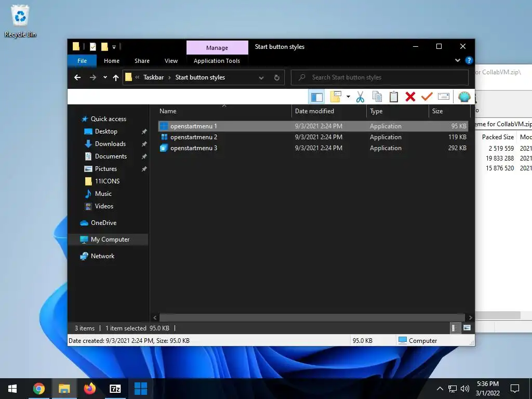Expand hidden breadcrumb path chevrons
532x399 pixels.
click(137, 77)
